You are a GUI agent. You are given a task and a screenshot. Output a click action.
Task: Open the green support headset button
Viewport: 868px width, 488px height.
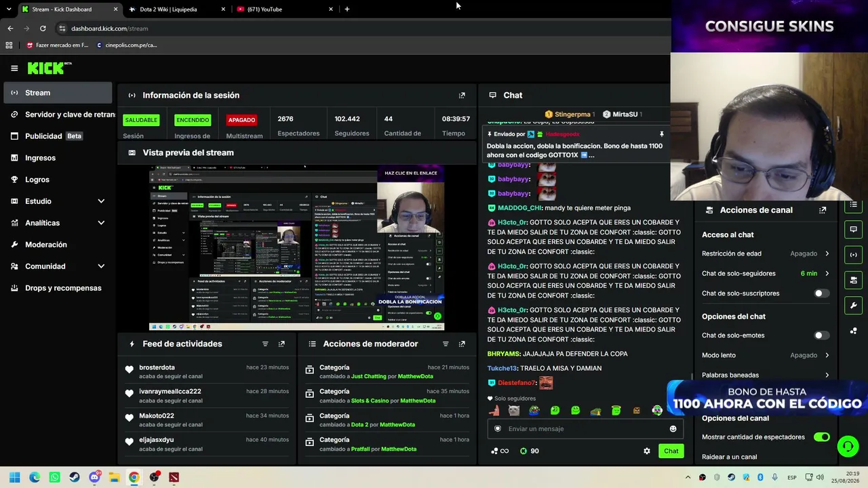pos(847,446)
